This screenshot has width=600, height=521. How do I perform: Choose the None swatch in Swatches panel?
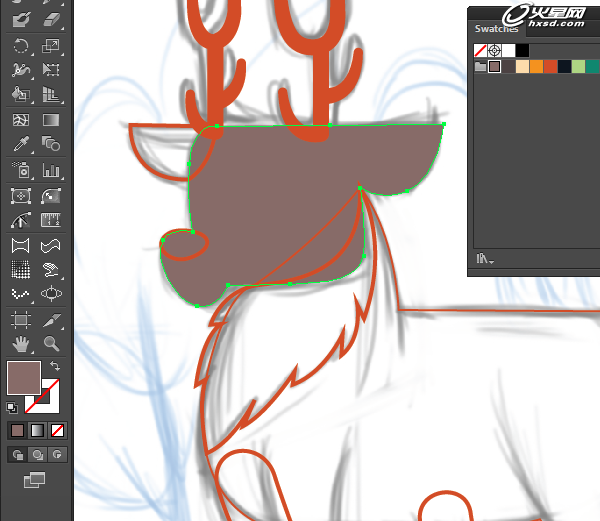(480, 50)
